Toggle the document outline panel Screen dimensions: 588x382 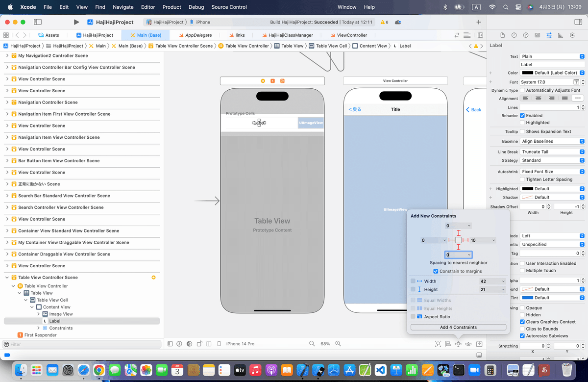[170, 344]
